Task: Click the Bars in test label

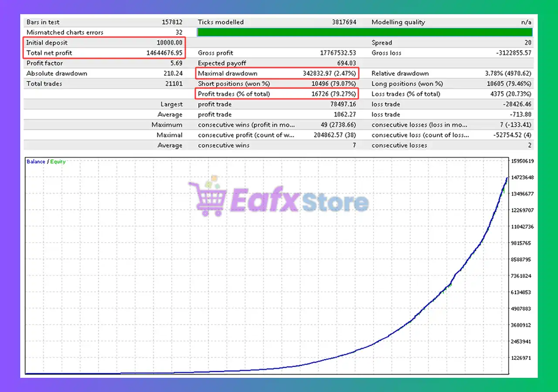Action: coord(43,22)
